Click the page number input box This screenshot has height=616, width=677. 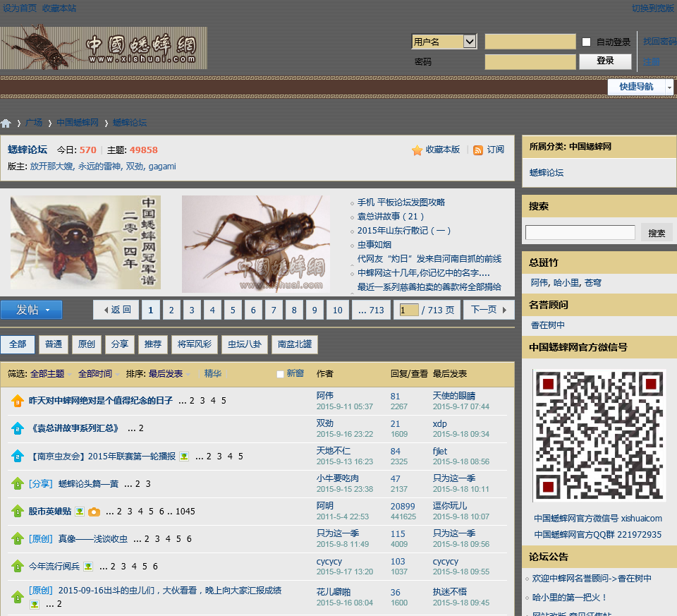coord(409,310)
